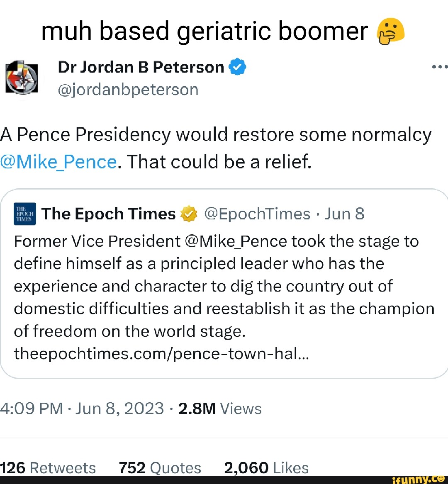The height and width of the screenshot is (484, 448).
Task: Click Jordan Peterson's profile avatar
Action: pyautogui.click(x=22, y=78)
